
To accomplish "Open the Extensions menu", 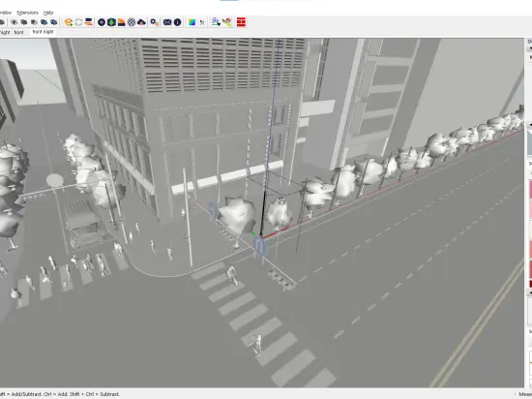I will click(27, 13).
